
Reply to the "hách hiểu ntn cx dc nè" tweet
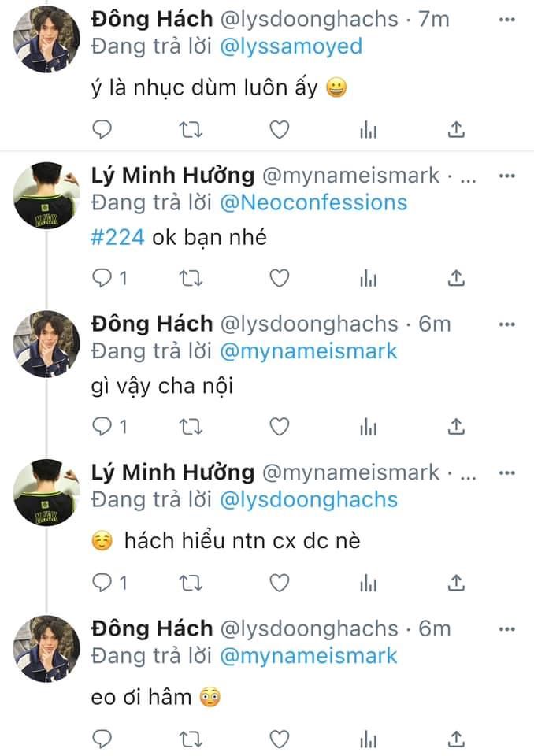click(x=103, y=582)
